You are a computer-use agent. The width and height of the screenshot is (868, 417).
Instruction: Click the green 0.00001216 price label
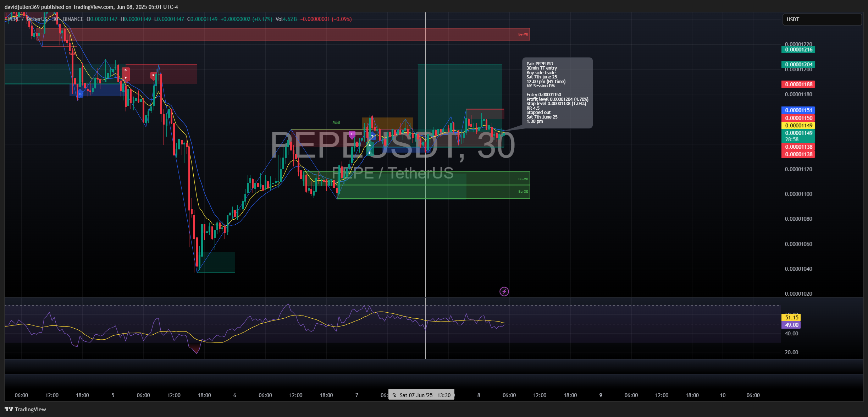[x=798, y=50]
